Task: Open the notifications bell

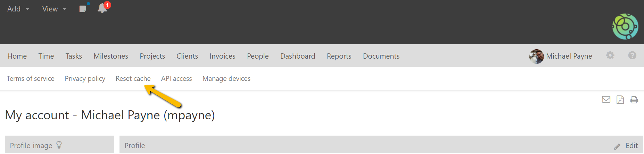Action: tap(102, 8)
